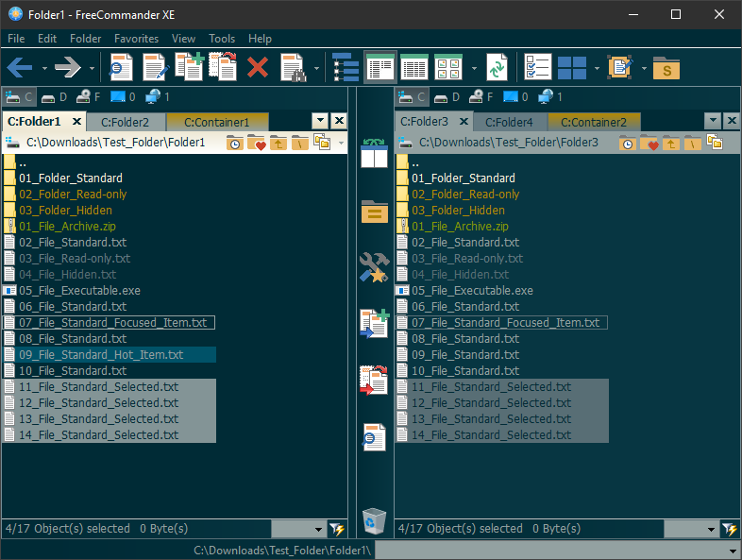The height and width of the screenshot is (560, 742).
Task: Open dropdown next to Back arrow
Action: click(x=44, y=69)
